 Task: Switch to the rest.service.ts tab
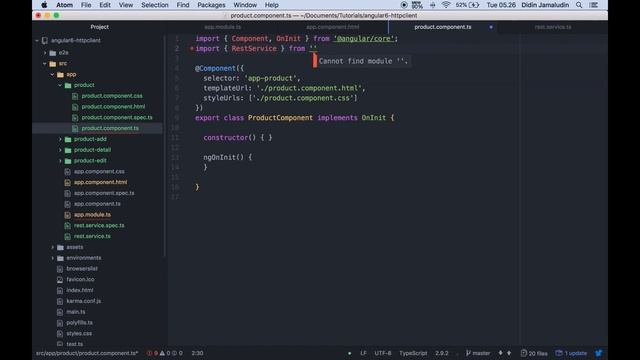tap(553, 27)
